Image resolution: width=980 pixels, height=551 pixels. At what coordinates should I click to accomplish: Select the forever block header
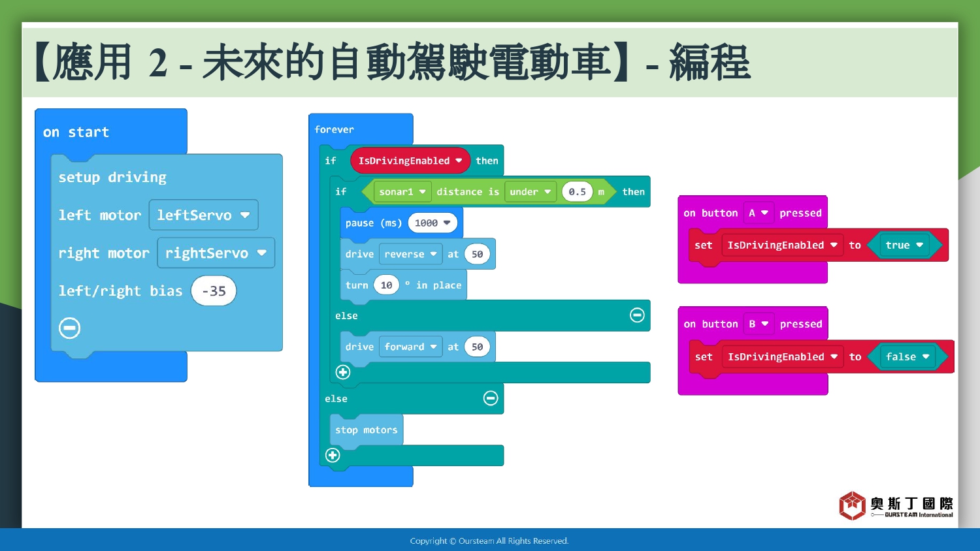334,129
